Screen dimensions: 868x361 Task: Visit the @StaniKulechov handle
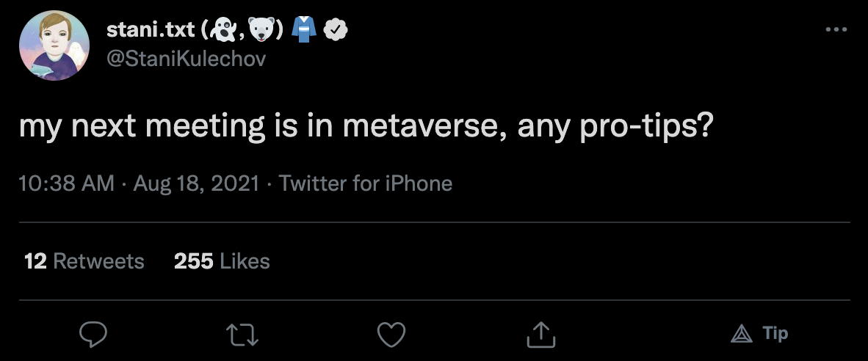click(187, 59)
